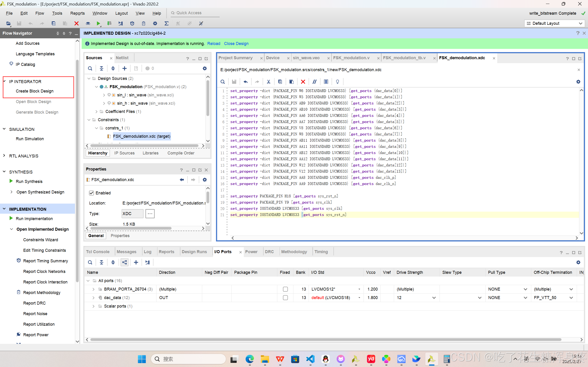Check the Fixed box for dac_data

click(285, 298)
